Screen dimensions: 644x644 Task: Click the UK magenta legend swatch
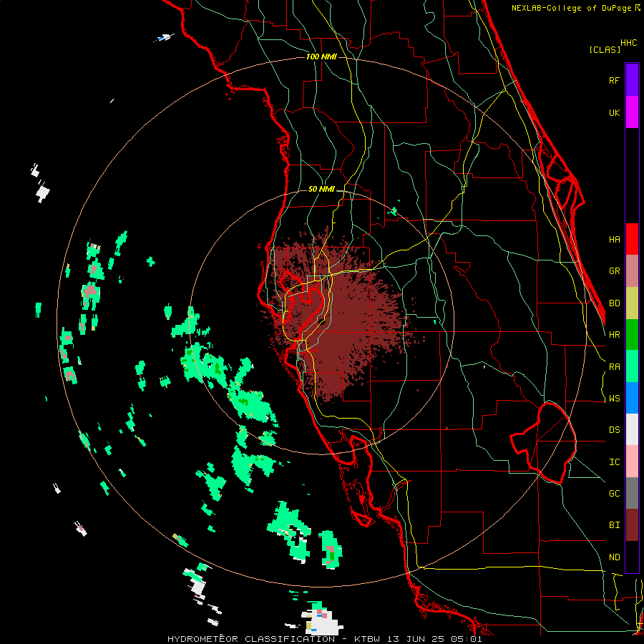(632, 112)
